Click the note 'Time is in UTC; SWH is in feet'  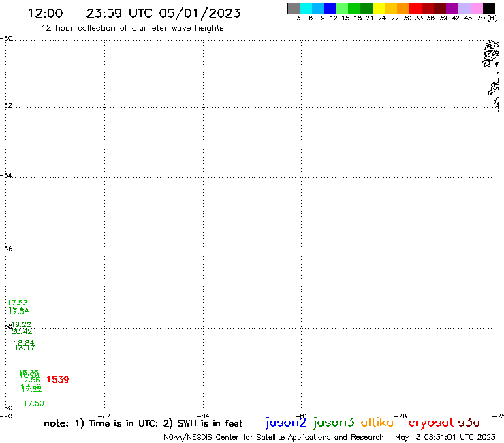point(143,423)
